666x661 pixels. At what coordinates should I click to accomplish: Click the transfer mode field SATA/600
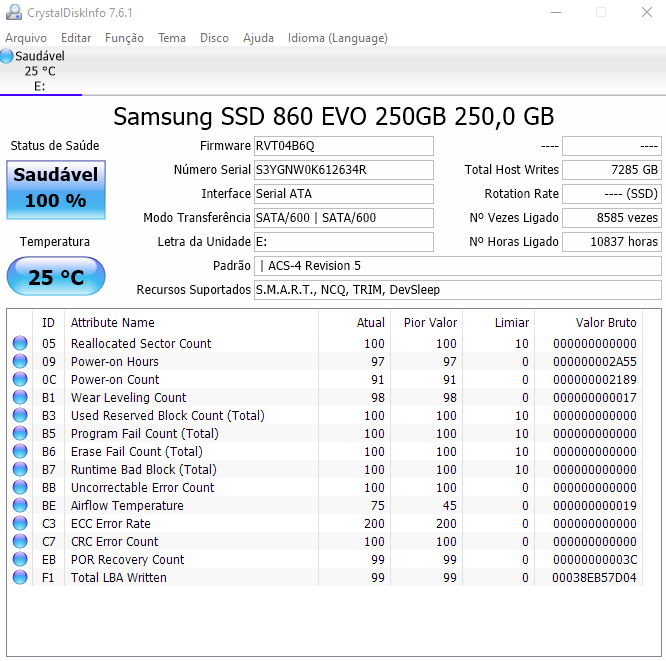point(344,218)
